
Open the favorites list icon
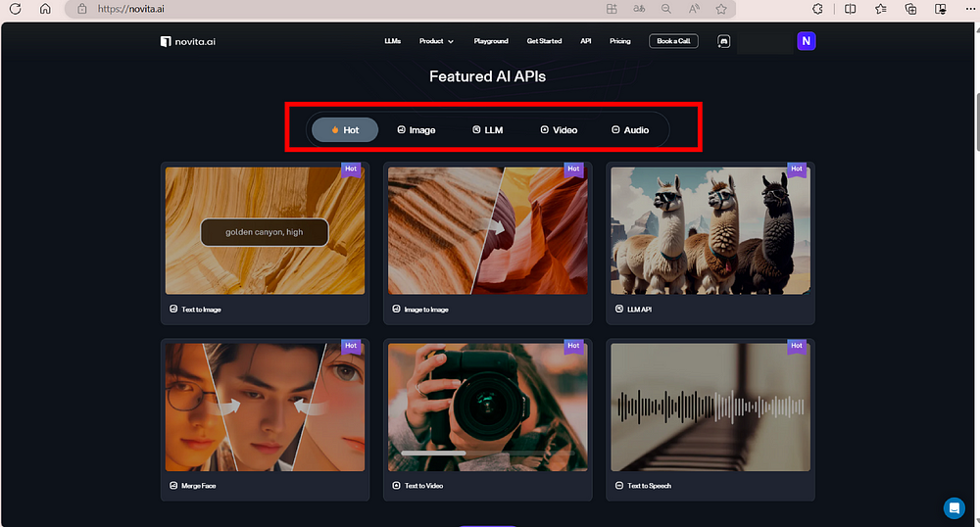881,9
